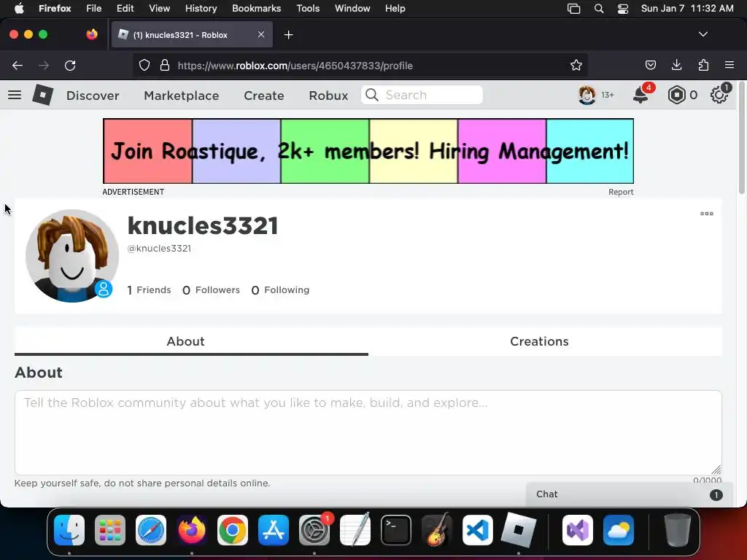
Task: Open GarageBand from the dock
Action: [437, 530]
